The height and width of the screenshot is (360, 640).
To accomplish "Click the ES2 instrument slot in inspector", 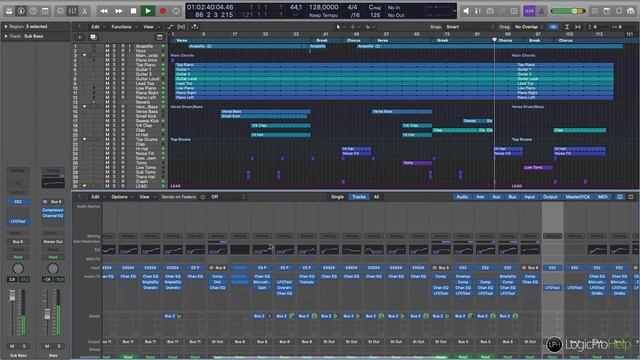I will tap(18, 202).
